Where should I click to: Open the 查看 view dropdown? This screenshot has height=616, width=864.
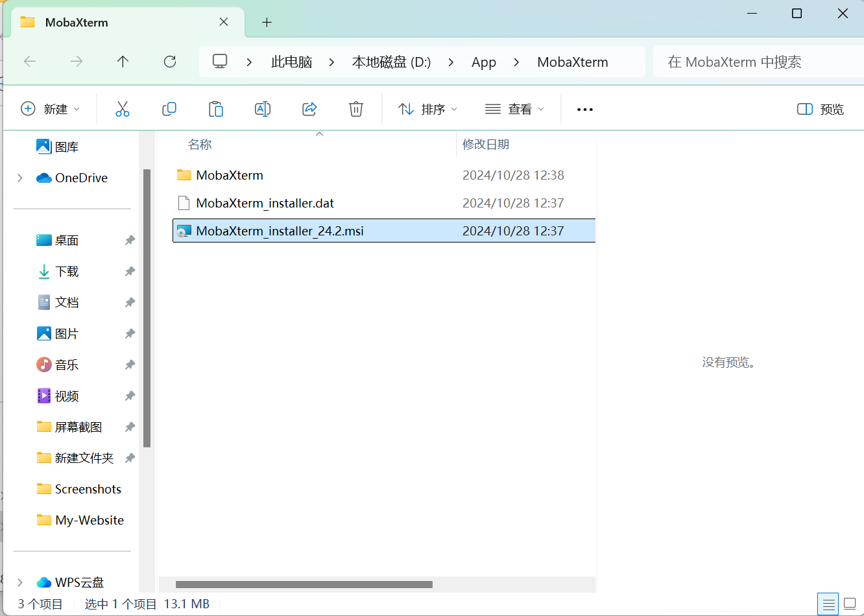[x=515, y=109]
